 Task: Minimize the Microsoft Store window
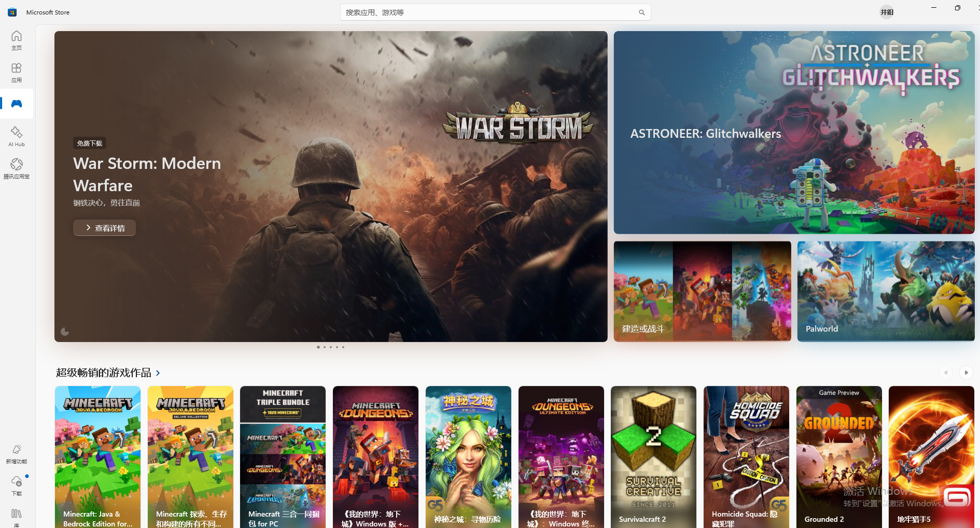point(933,8)
